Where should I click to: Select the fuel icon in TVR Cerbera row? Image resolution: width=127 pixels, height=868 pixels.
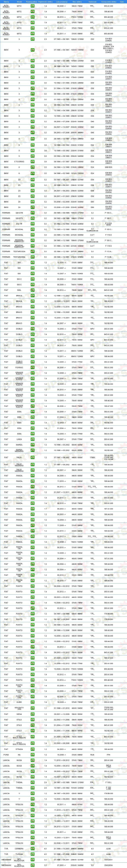(33, 849)
